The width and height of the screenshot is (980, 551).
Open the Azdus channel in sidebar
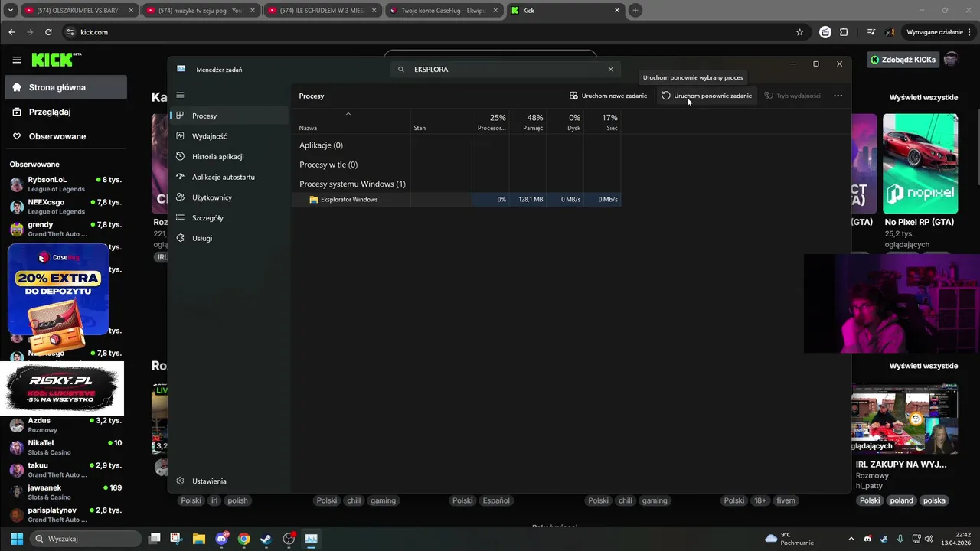pyautogui.click(x=66, y=425)
